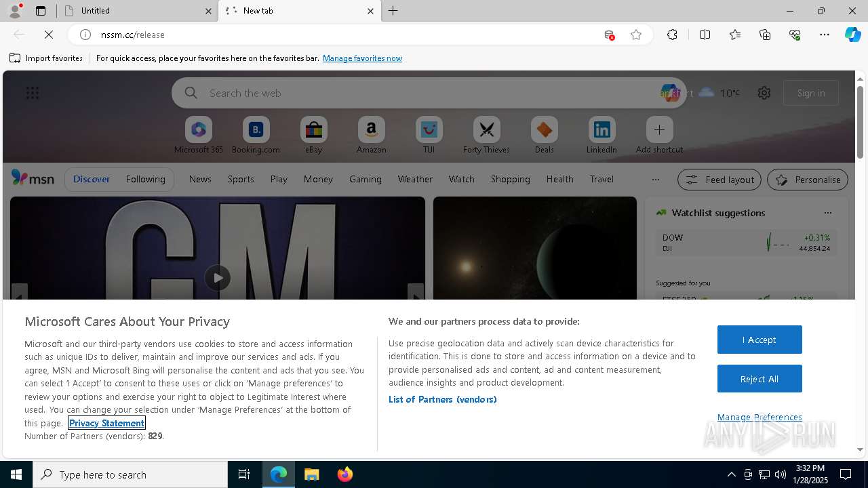Viewport: 868px width, 488px height.
Task: Select the Discover feed tab
Action: 92,179
